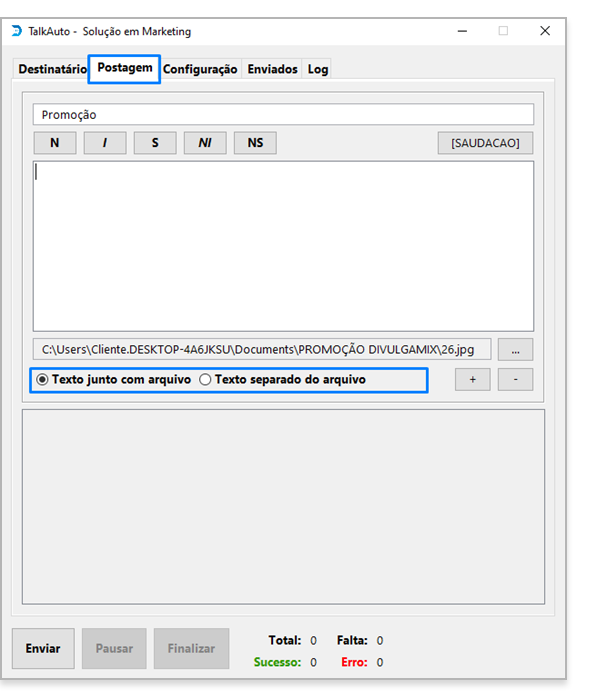
Task: View the Log tab
Action: click(x=318, y=69)
